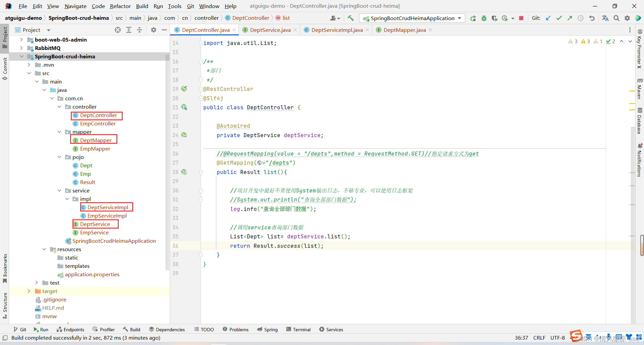Image resolution: width=644 pixels, height=345 pixels.
Task: Switch to DeptMapper.java tab
Action: pyautogui.click(x=405, y=30)
